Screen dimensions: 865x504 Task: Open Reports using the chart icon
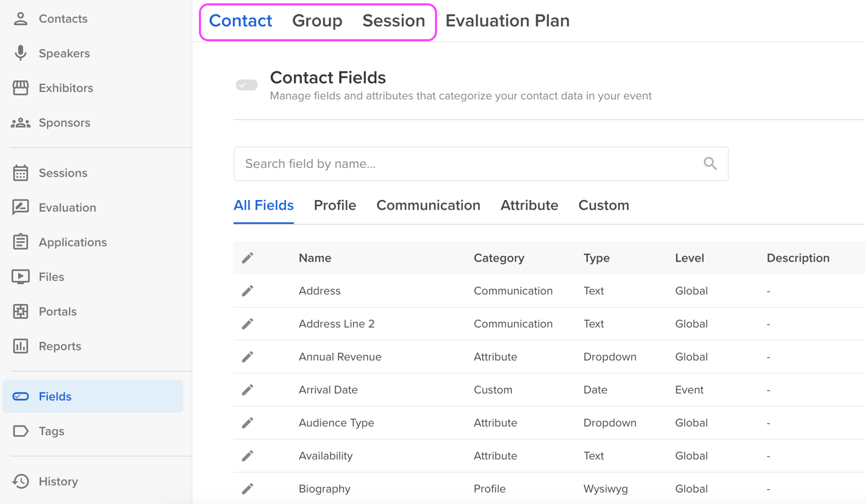(21, 346)
